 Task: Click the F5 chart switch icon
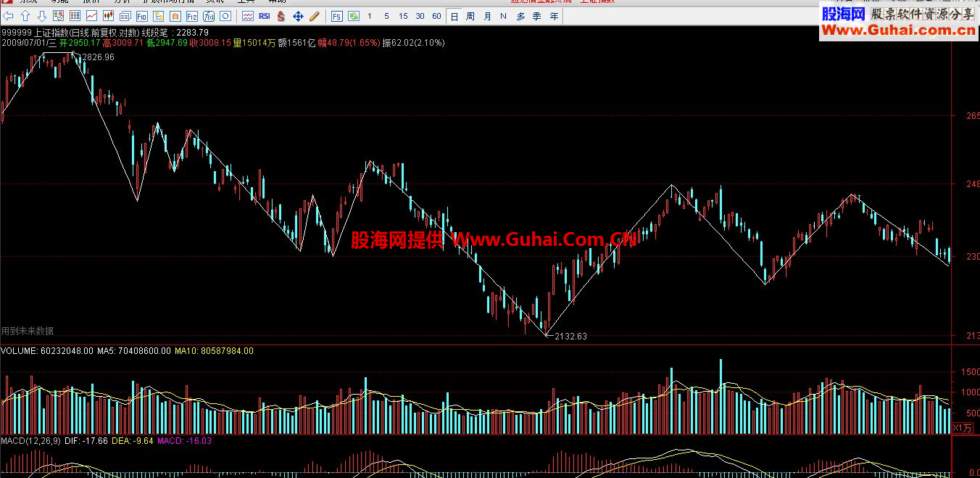coord(337,15)
